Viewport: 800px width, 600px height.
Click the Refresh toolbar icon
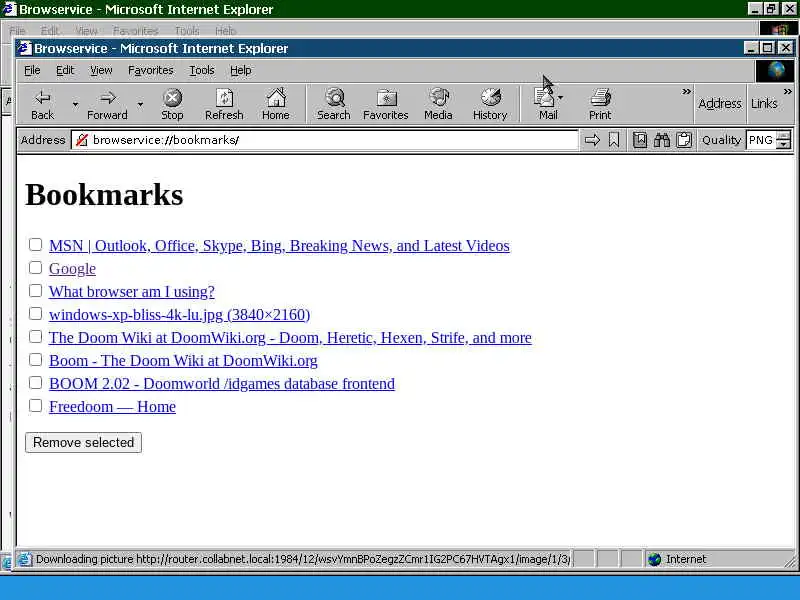(224, 97)
